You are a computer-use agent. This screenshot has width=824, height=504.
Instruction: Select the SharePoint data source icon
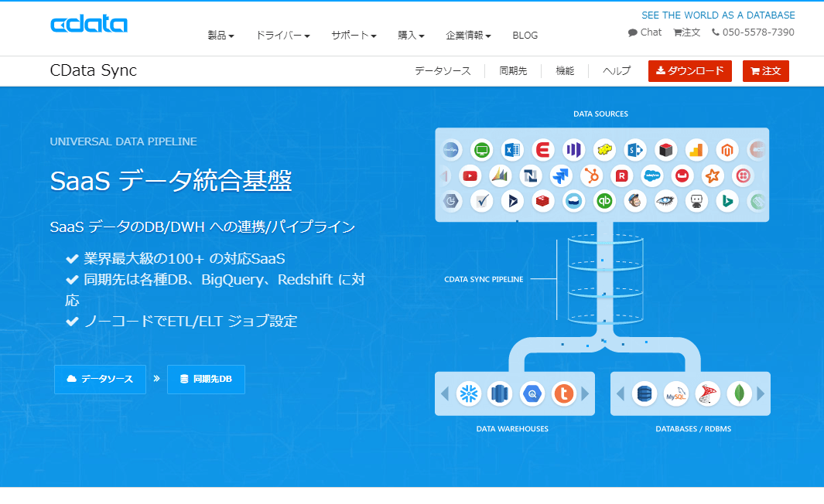pos(634,150)
